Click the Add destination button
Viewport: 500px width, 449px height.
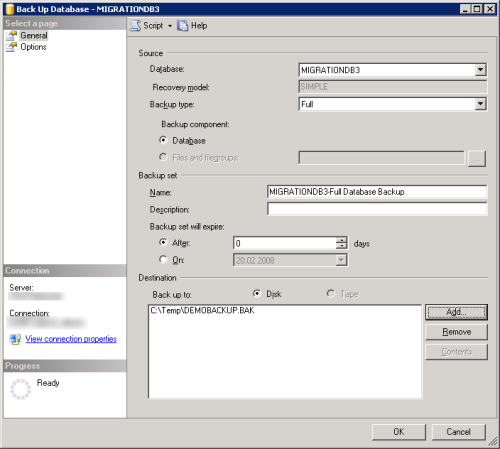tap(456, 312)
